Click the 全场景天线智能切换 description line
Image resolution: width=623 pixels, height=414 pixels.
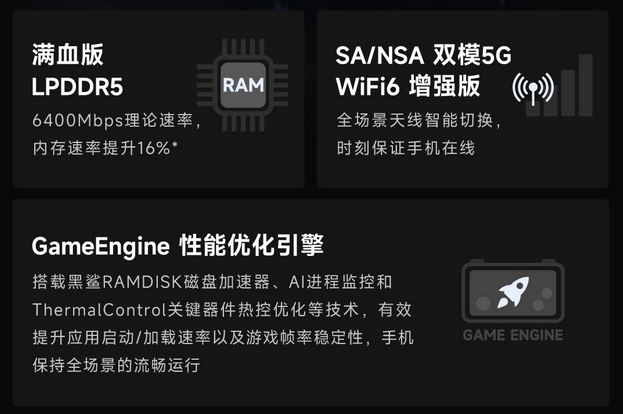pyautogui.click(x=419, y=120)
